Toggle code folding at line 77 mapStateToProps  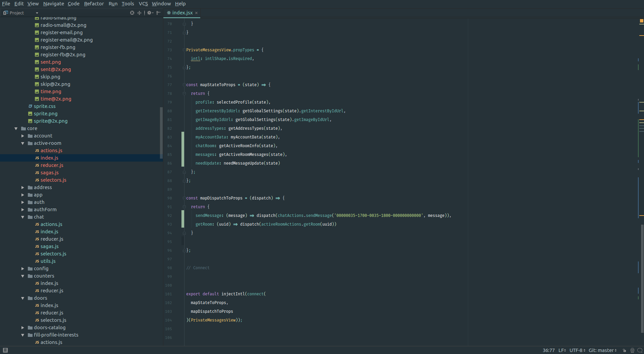point(184,85)
